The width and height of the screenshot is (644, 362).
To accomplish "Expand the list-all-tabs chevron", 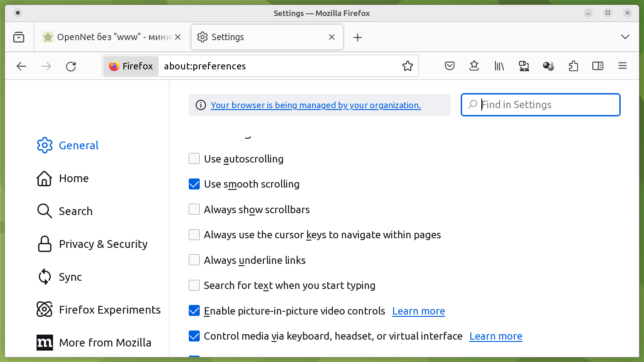I will pos(625,37).
